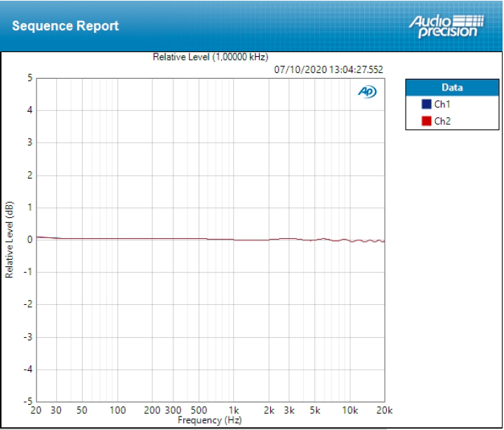504x430 pixels.
Task: Click the 07/10/2020 13:04:27.552 timestamp
Action: (x=329, y=70)
